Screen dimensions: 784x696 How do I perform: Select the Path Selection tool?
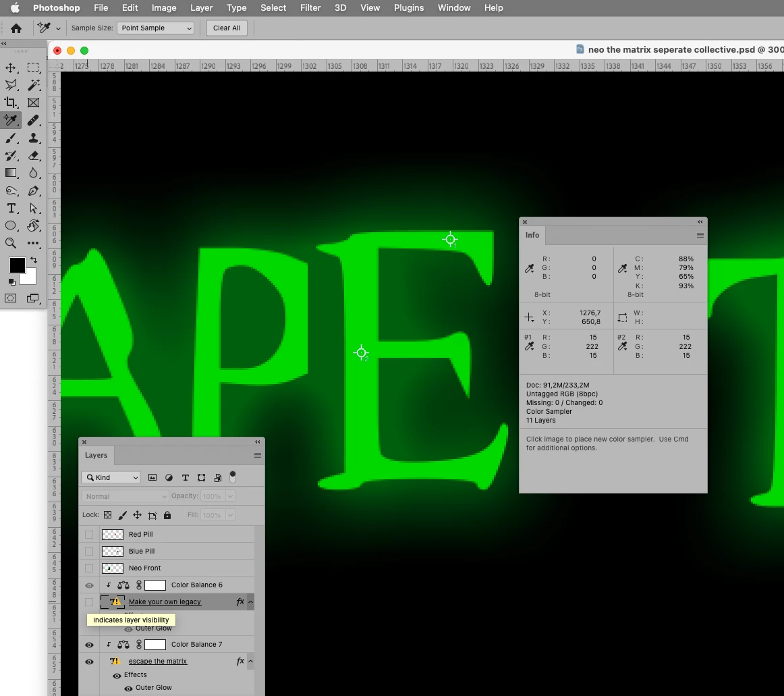[x=33, y=208]
